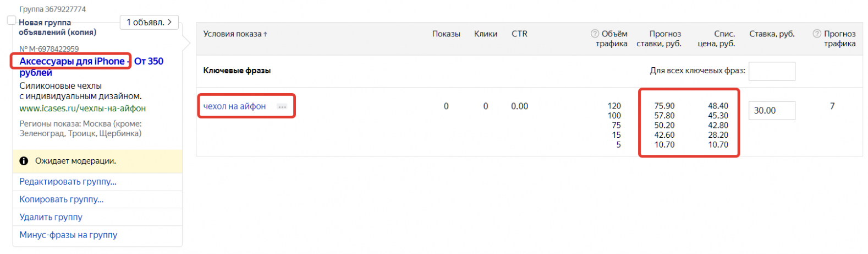
Task: Click the help icon beside Объём трафика
Action: click(x=595, y=34)
